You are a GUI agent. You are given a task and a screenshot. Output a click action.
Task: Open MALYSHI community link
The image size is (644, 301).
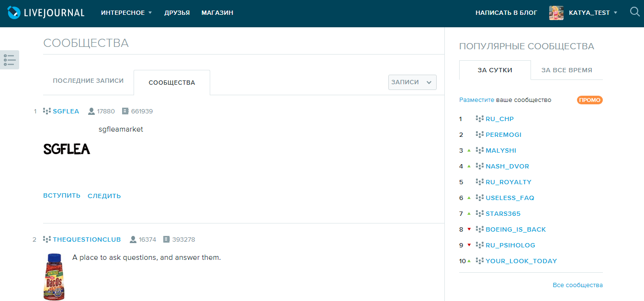pos(501,150)
